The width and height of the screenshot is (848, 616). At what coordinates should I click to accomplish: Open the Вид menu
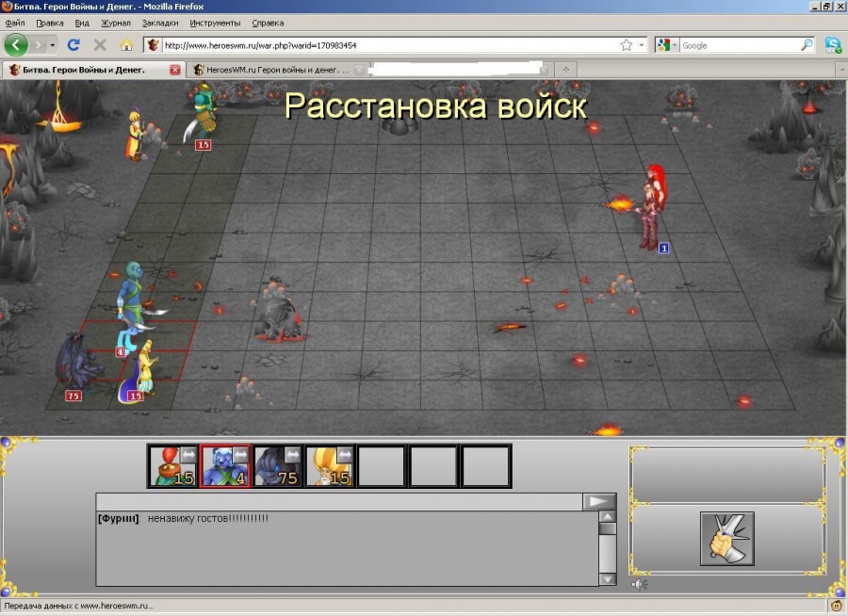[x=82, y=23]
